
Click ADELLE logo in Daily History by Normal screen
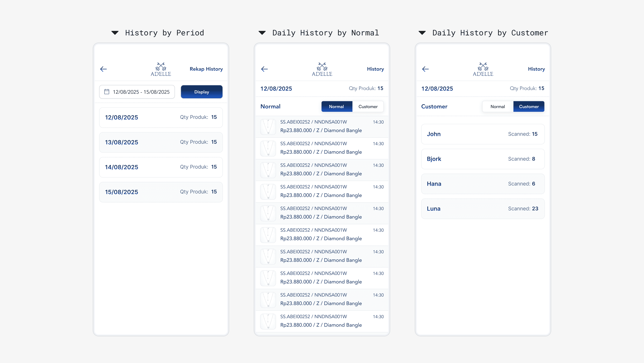point(322,69)
